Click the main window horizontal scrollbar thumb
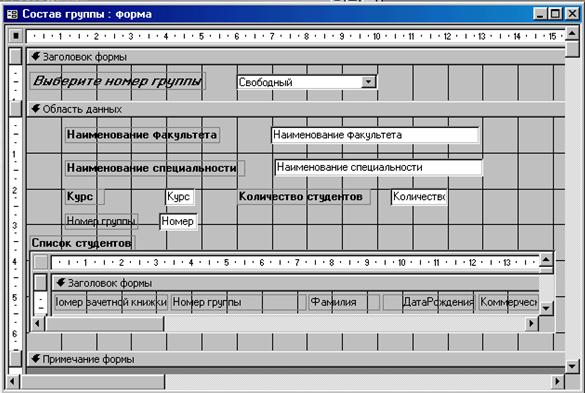The width and height of the screenshot is (585, 393). [92, 381]
